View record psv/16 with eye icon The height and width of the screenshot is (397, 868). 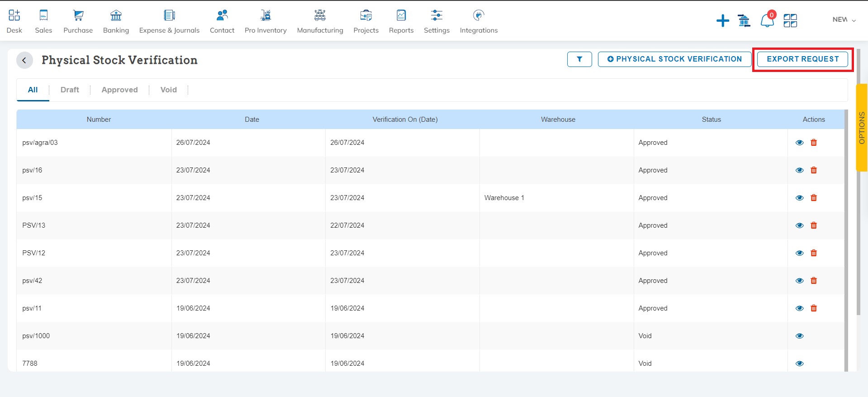[800, 170]
